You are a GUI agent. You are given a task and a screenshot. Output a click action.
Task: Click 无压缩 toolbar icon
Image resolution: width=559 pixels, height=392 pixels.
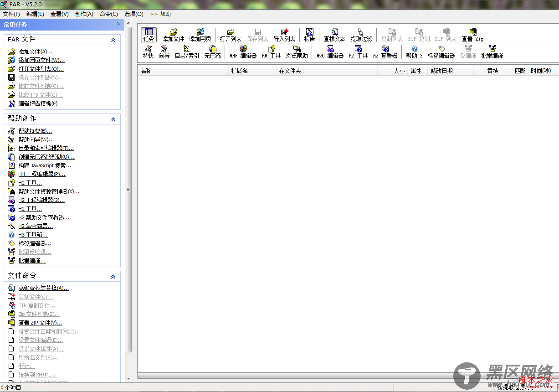point(212,52)
